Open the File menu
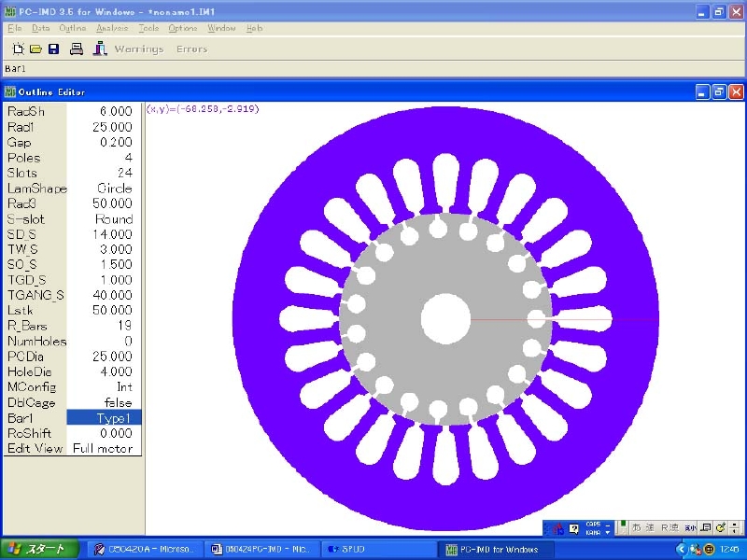The height and width of the screenshot is (560, 747). (x=15, y=28)
